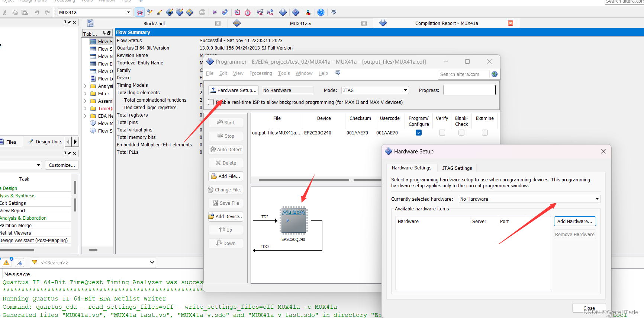The image size is (644, 318).
Task: Click the flag message filter icon
Action: [20, 263]
